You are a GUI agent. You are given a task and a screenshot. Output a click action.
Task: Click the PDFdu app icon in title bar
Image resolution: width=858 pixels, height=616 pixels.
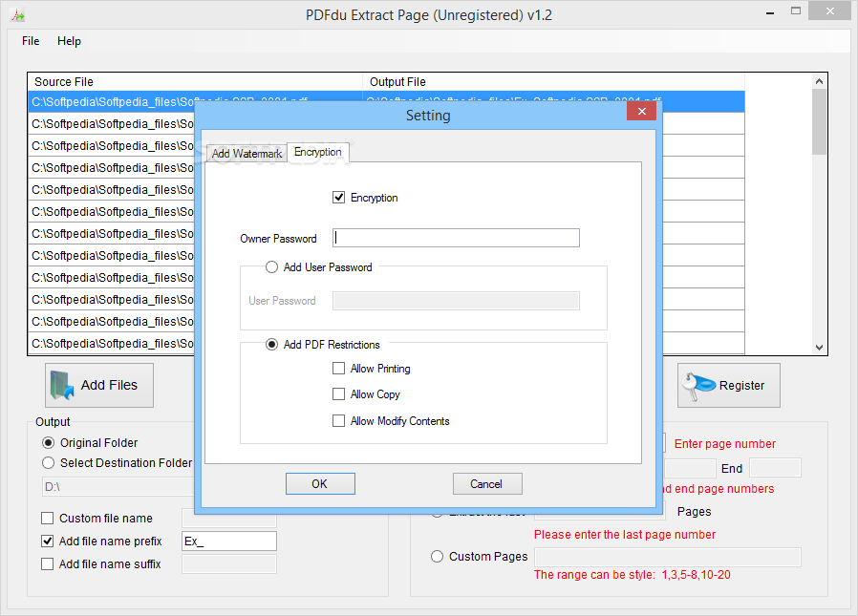point(17,14)
